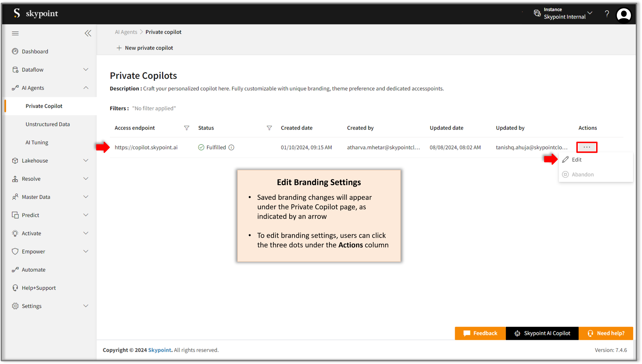Click the Help+Support link in sidebar
This screenshot has width=642, height=364.
point(38,288)
